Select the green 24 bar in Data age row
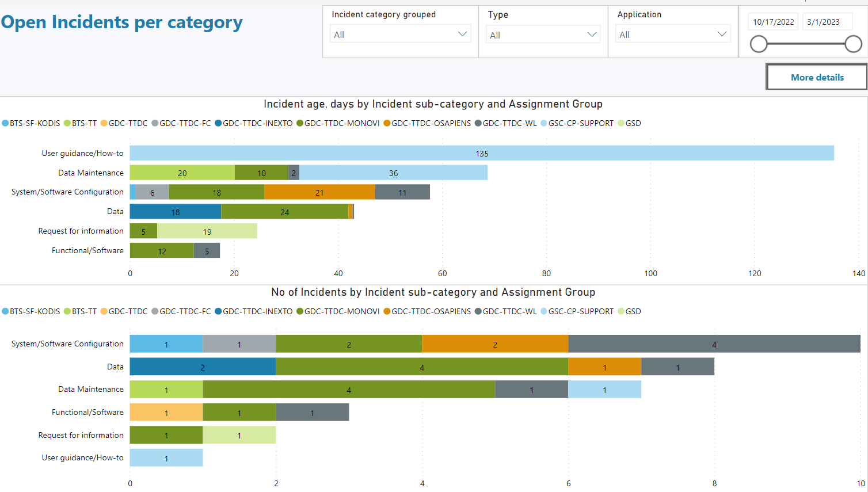The image size is (868, 492). [285, 212]
